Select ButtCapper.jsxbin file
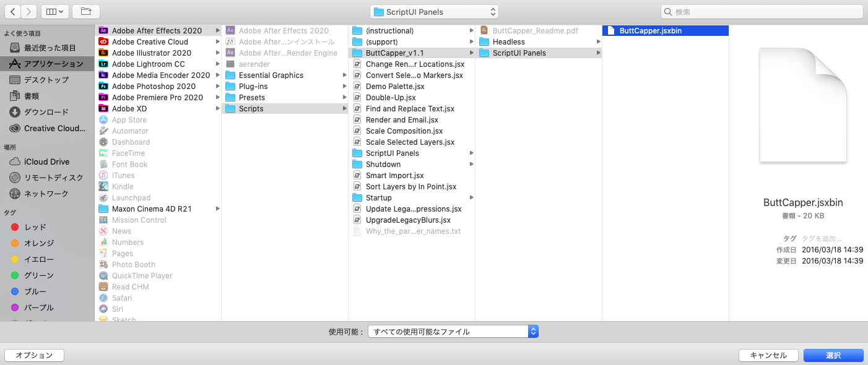This screenshot has height=365, width=868. click(666, 30)
